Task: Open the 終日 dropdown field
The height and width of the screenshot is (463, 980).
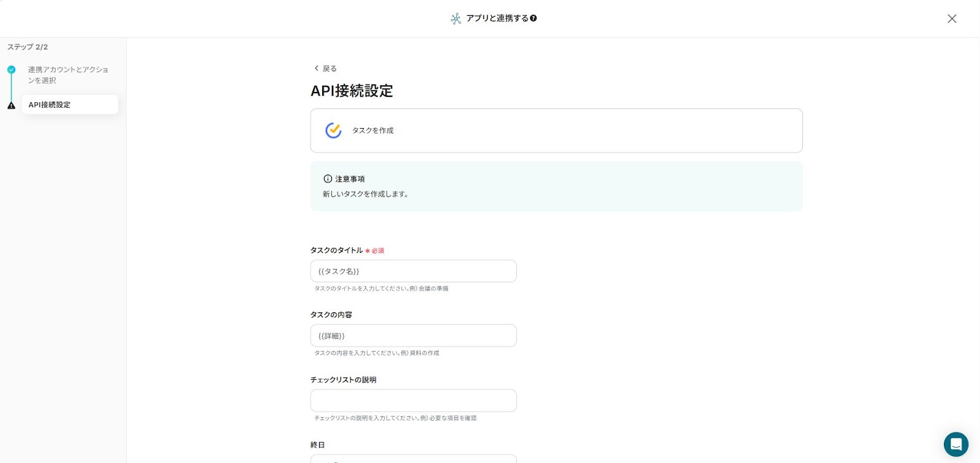Action: 413,459
